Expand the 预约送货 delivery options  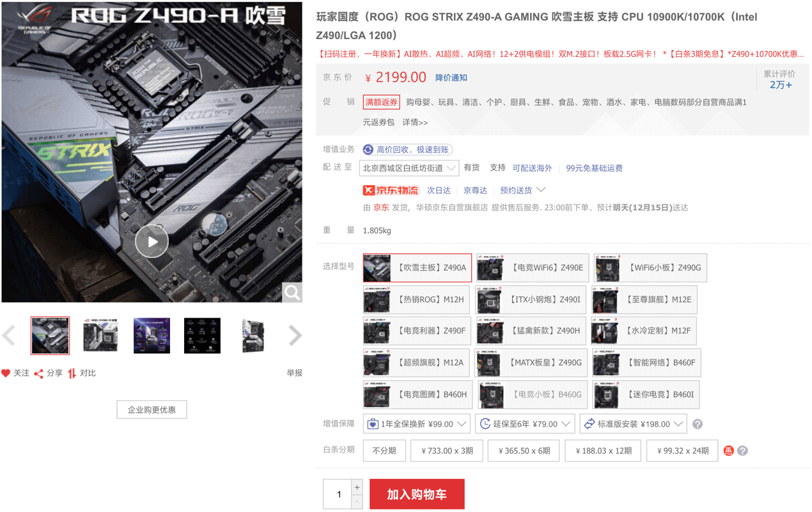point(522,190)
